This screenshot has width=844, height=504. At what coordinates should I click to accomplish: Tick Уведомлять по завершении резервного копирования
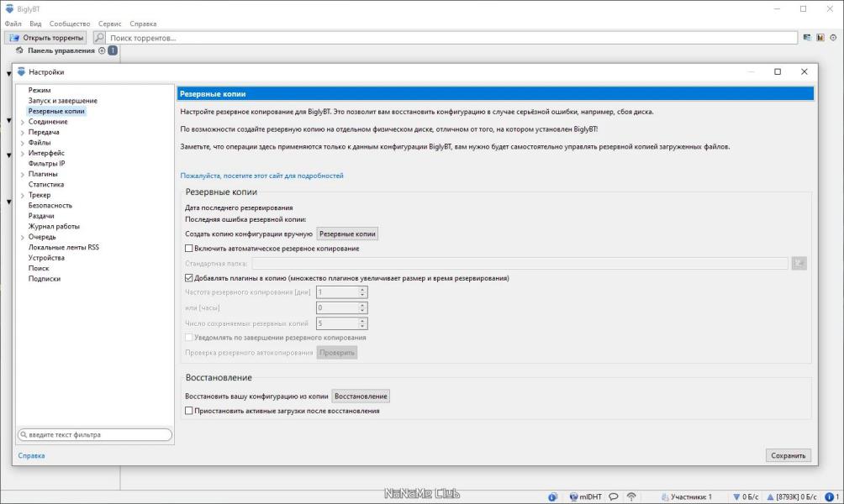point(189,338)
